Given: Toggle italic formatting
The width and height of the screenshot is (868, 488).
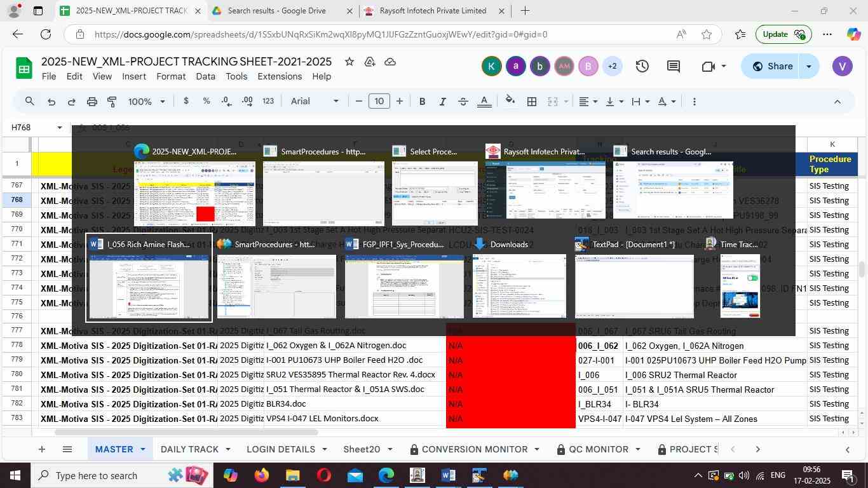Looking at the screenshot, I should click(442, 102).
